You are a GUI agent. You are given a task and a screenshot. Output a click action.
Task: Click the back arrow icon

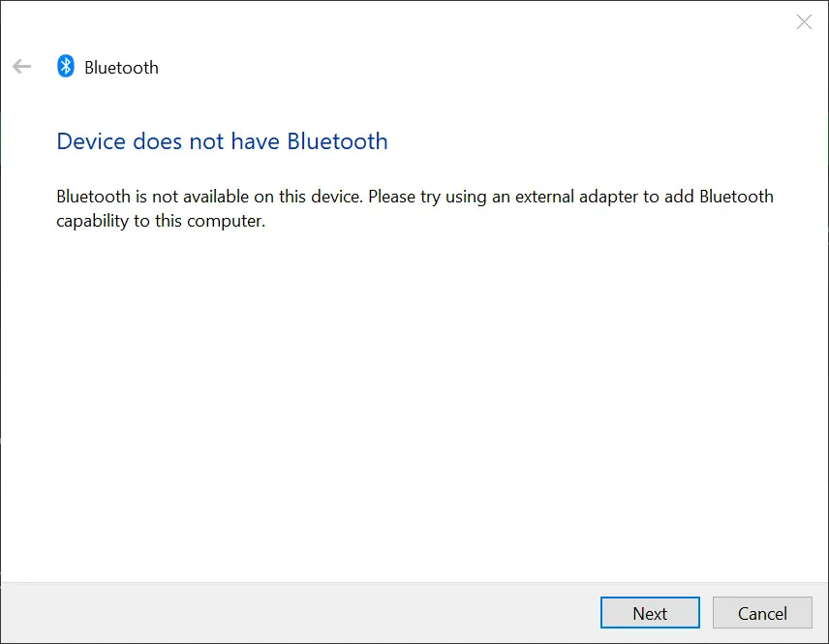(21, 67)
